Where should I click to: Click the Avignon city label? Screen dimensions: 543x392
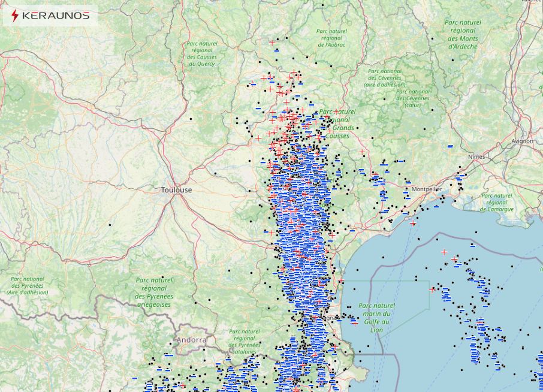[523, 140]
